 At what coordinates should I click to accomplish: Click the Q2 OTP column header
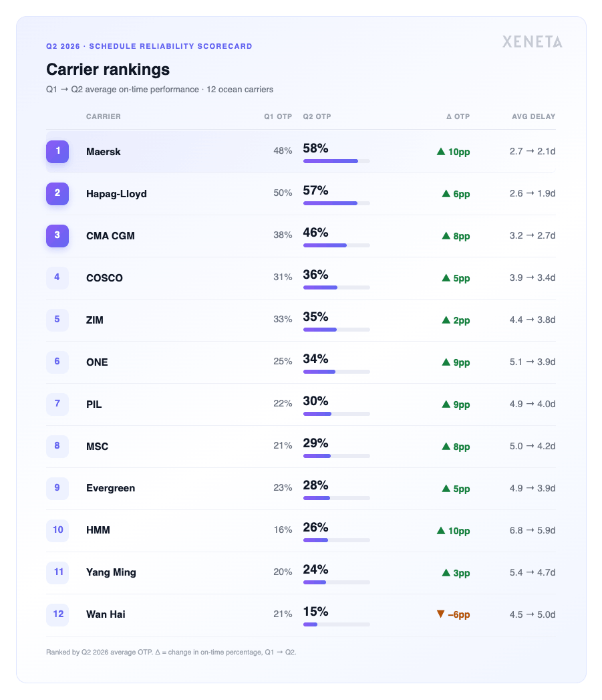[x=317, y=116]
